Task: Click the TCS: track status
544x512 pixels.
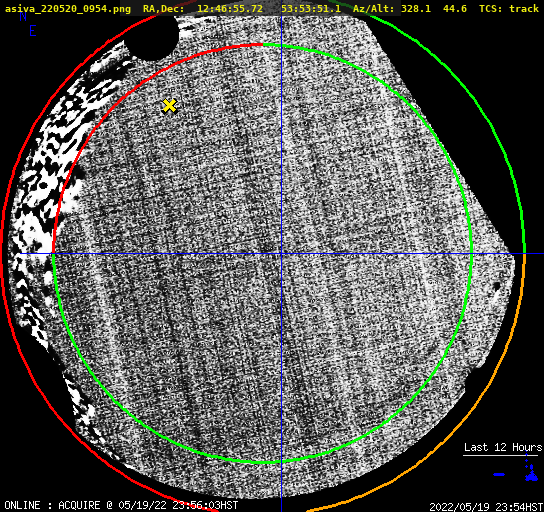Action: pos(509,8)
